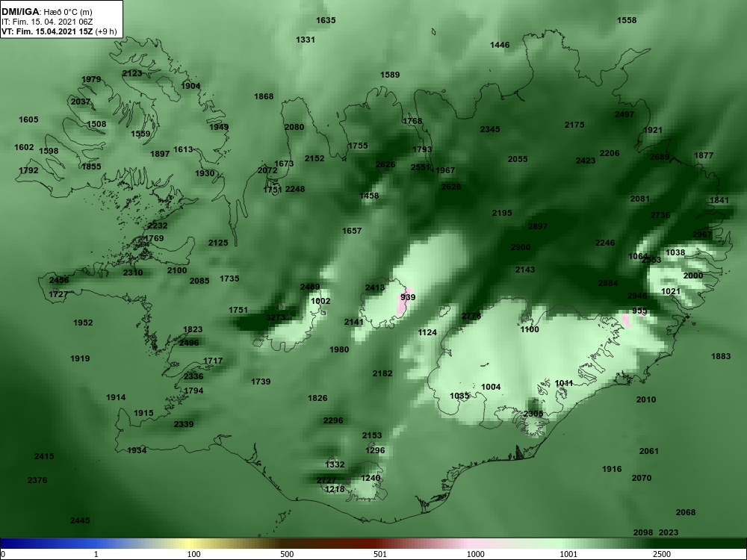
Task: Click the map value 2626
Action: tap(385, 165)
